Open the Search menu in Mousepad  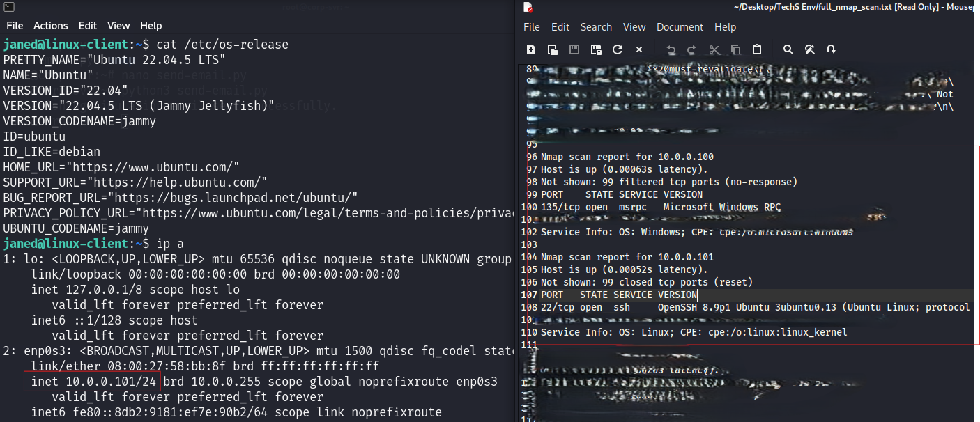point(596,27)
